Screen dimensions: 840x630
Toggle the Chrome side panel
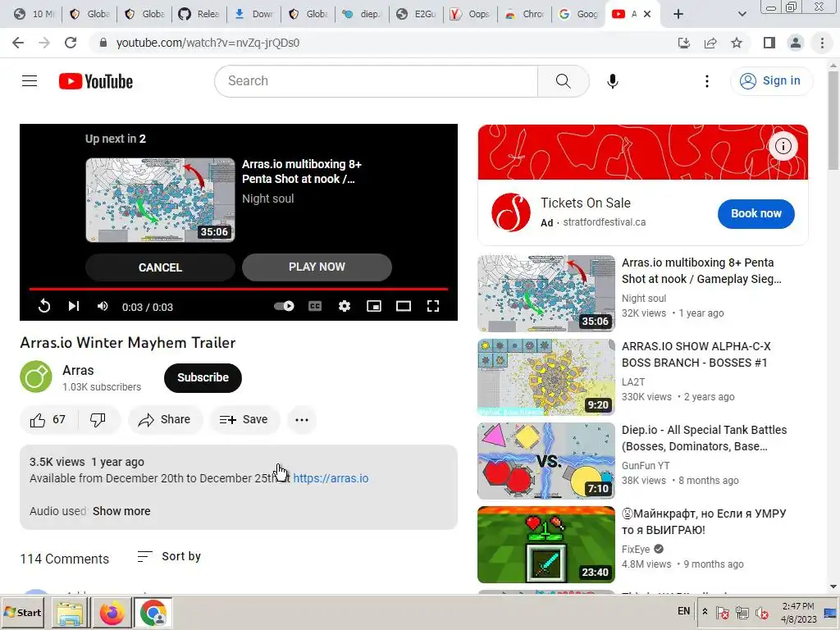[x=769, y=43]
